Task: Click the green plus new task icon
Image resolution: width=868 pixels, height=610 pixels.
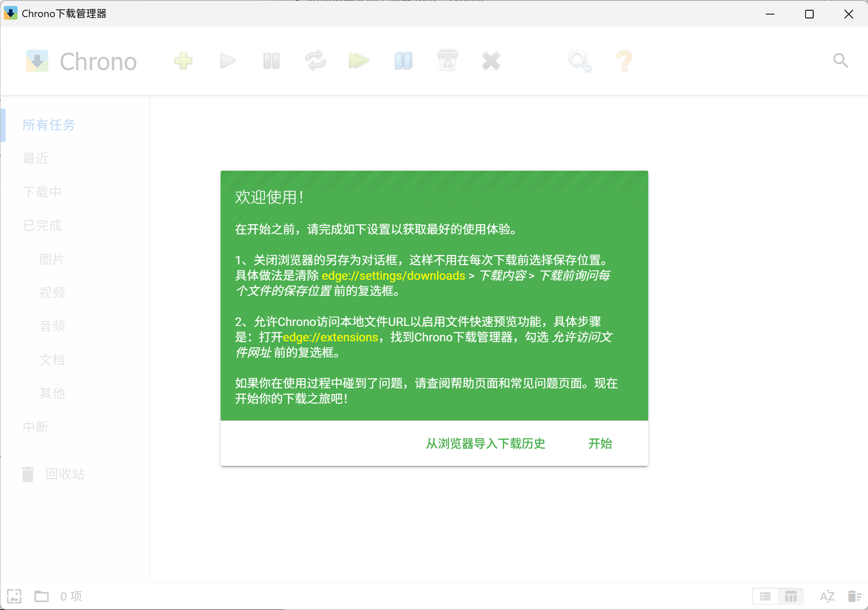Action: [x=183, y=61]
